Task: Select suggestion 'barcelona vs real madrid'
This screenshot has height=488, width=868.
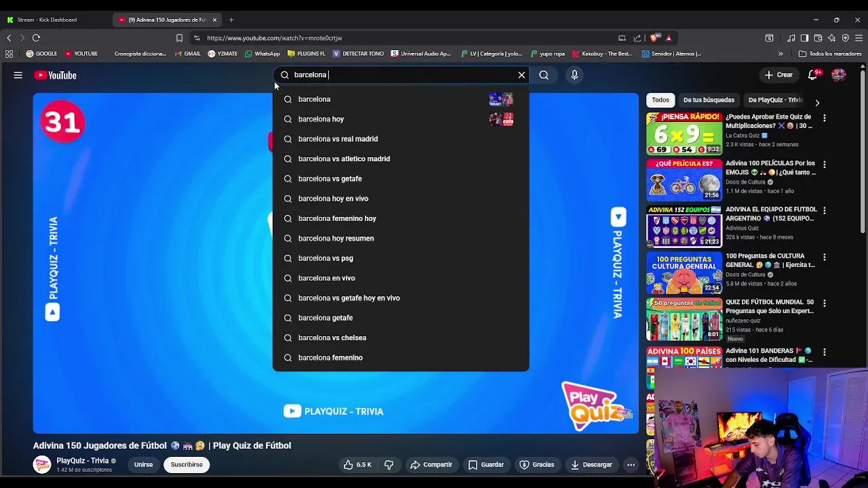Action: (x=401, y=139)
